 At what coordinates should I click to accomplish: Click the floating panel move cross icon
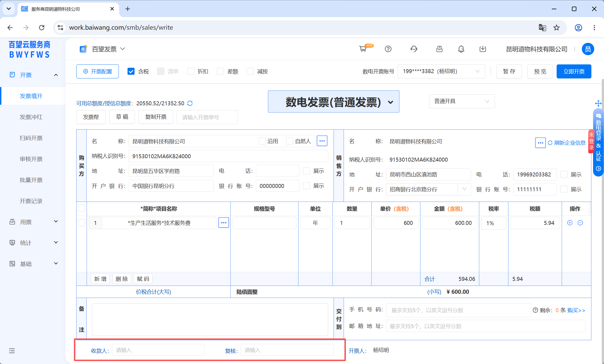598,103
